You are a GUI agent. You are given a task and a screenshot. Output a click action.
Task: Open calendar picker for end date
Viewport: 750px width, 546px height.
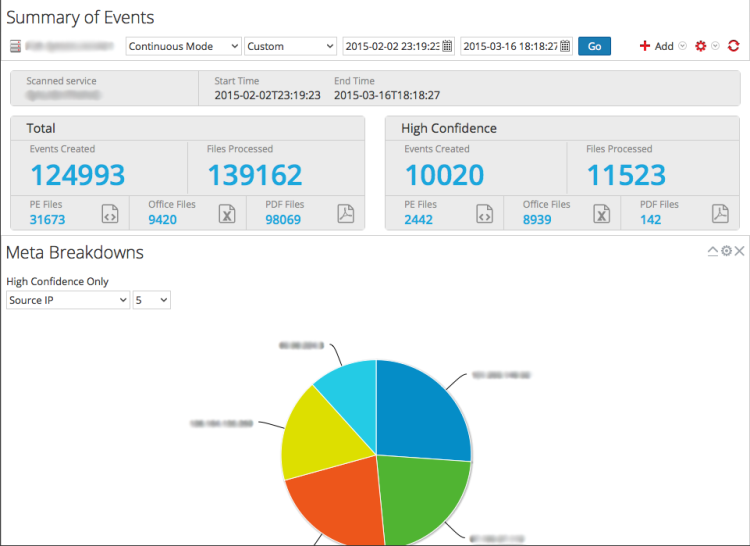[x=565, y=46]
